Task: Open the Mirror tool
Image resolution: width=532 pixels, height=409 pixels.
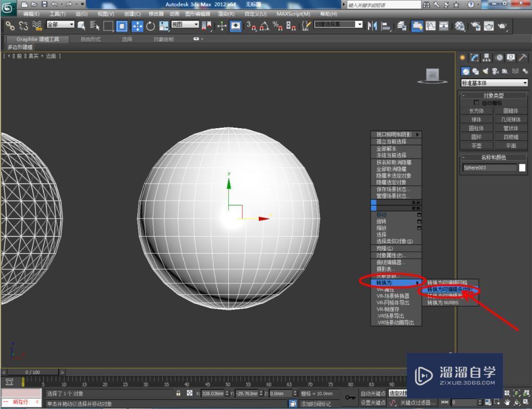Action: 371,25
